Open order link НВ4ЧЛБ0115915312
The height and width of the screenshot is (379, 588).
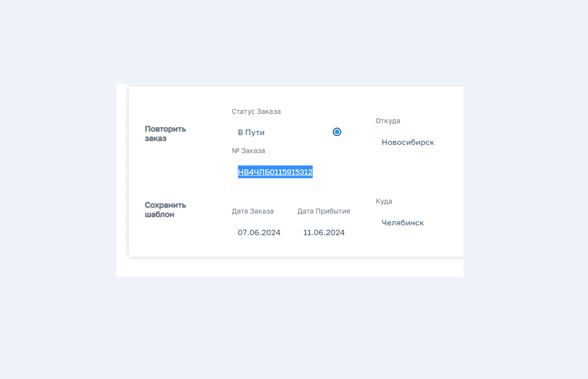tap(275, 172)
